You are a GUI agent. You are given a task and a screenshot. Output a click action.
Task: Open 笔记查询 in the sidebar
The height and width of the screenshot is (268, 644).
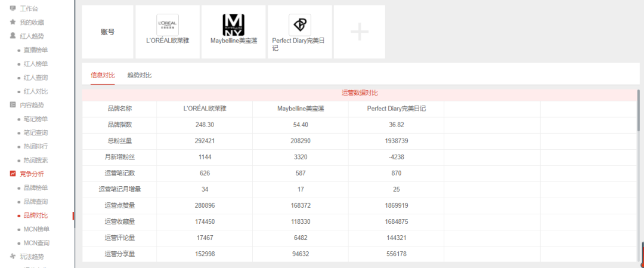(x=36, y=133)
